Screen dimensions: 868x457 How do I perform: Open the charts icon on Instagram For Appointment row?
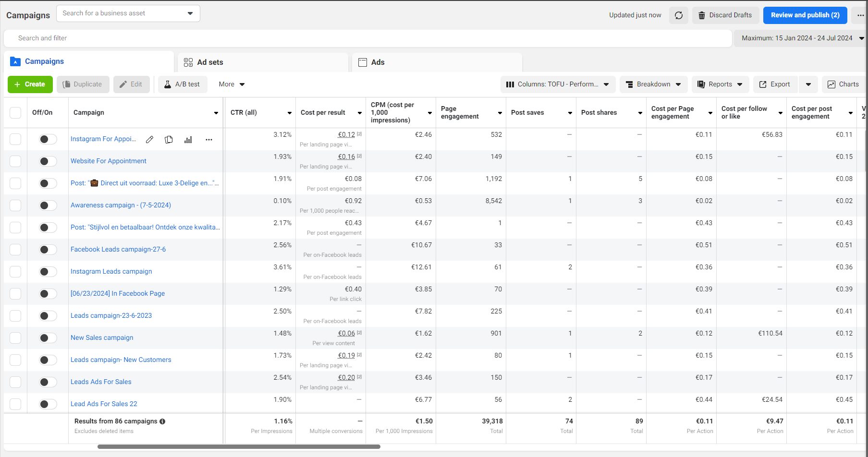188,140
